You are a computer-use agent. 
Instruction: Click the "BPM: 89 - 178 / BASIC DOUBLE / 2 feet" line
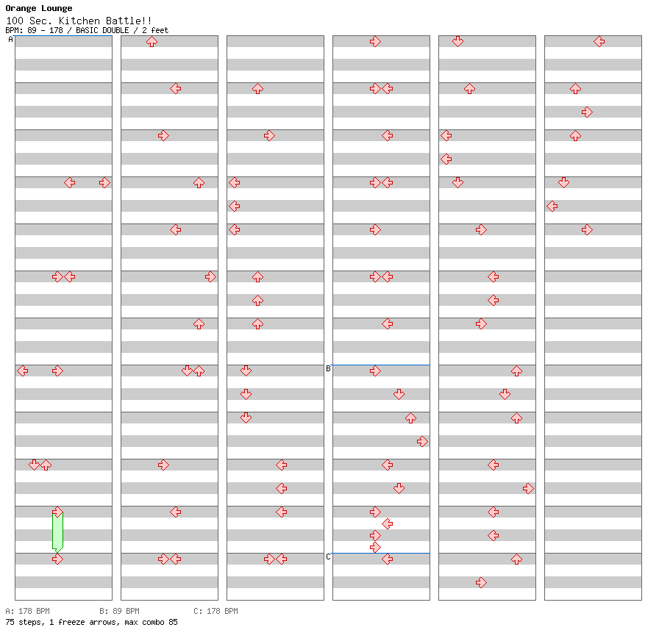(87, 30)
